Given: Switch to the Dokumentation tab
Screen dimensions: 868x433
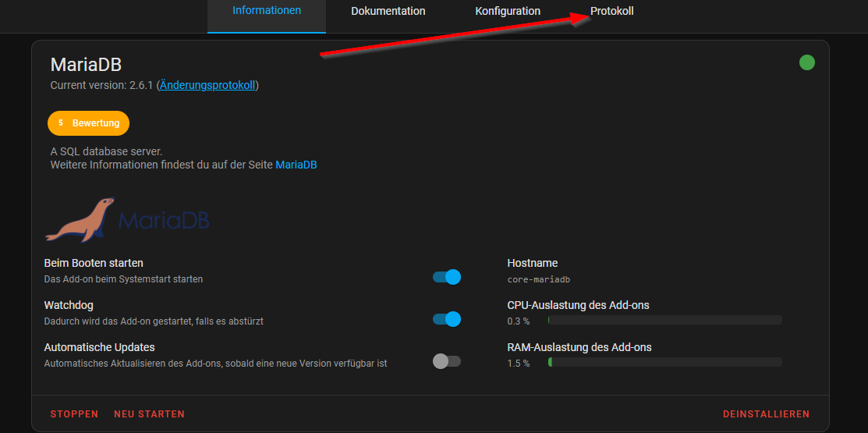Looking at the screenshot, I should click(x=388, y=11).
